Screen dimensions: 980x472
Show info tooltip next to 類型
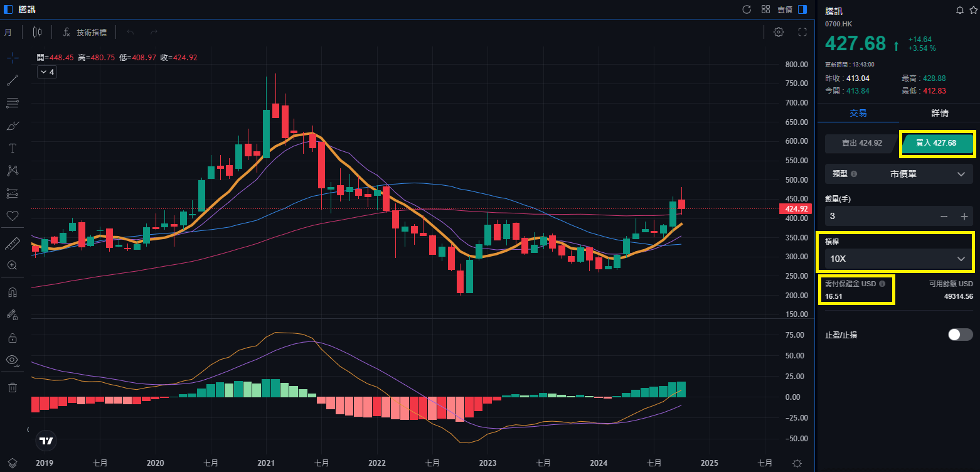point(854,174)
